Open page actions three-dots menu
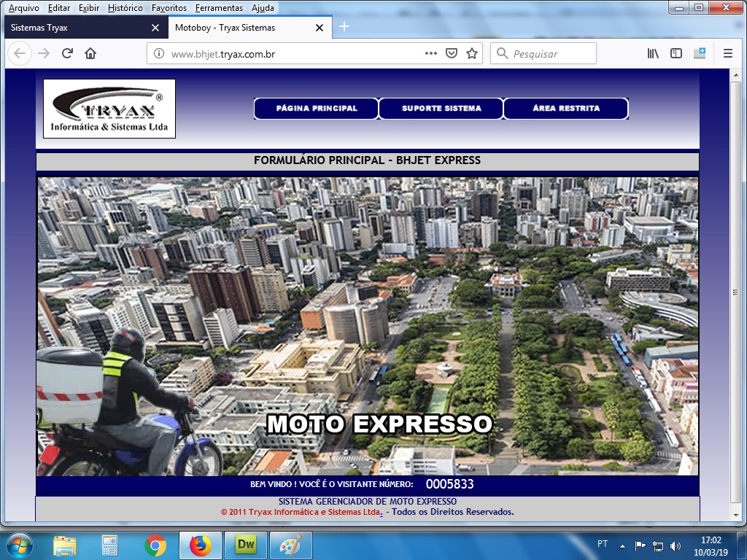Viewport: 747px width, 560px height. 430,53
